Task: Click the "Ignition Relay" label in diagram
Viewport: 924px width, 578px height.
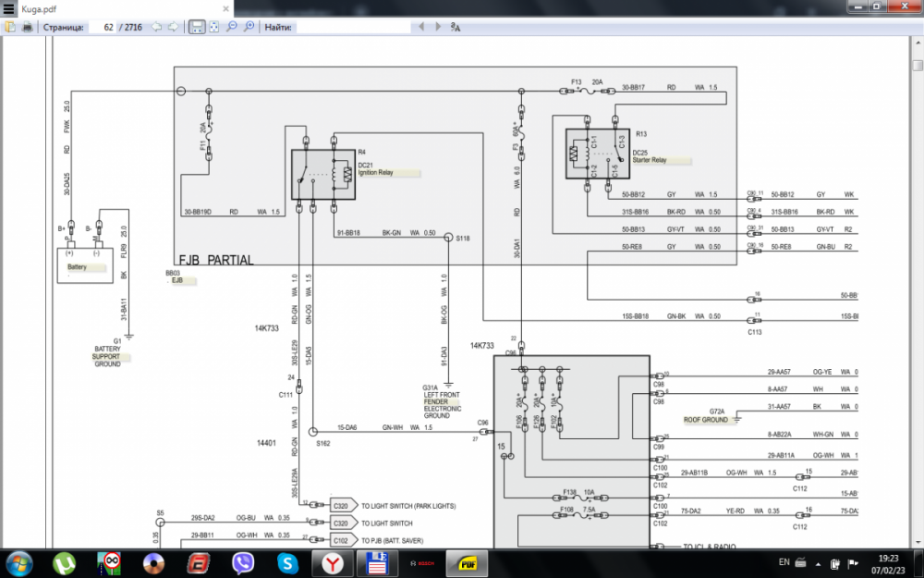Action: [x=375, y=173]
